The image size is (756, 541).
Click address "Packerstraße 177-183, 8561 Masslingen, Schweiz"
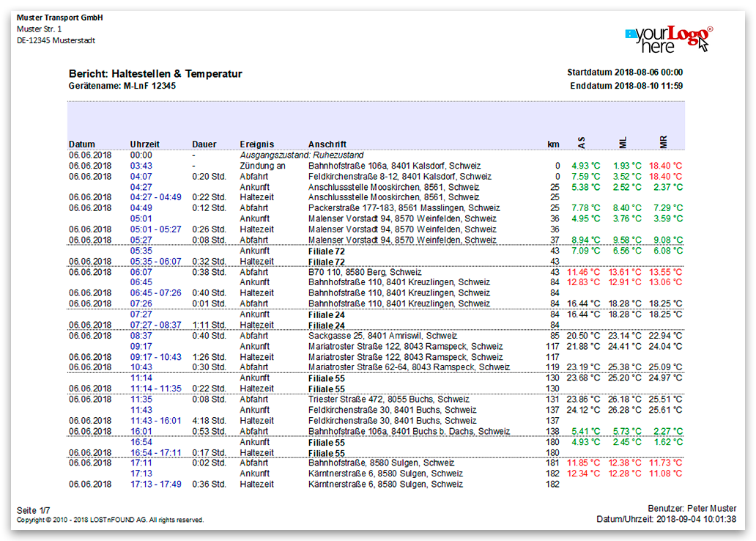pos(404,208)
